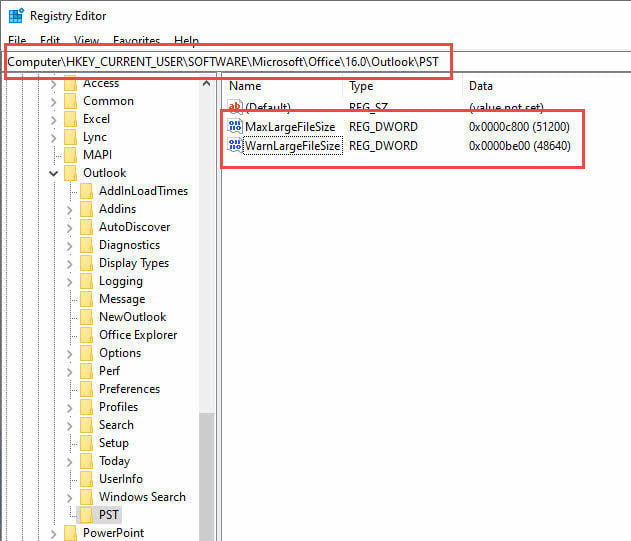Select the Today key label

pyautogui.click(x=115, y=461)
